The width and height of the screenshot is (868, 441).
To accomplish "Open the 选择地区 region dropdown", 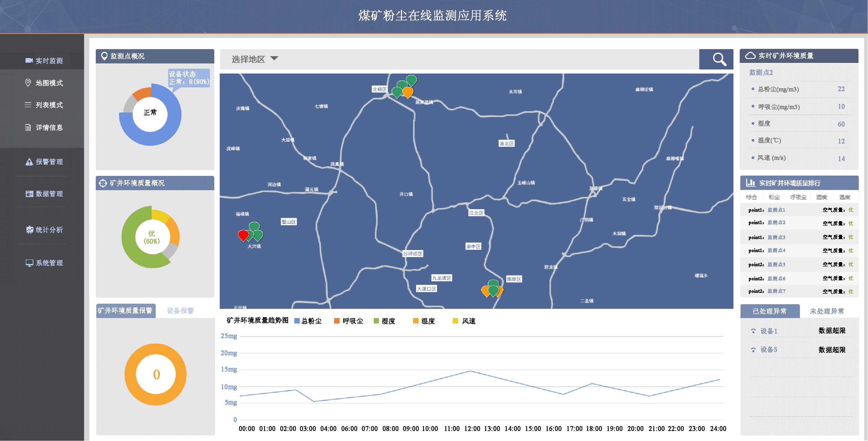I will (x=254, y=59).
